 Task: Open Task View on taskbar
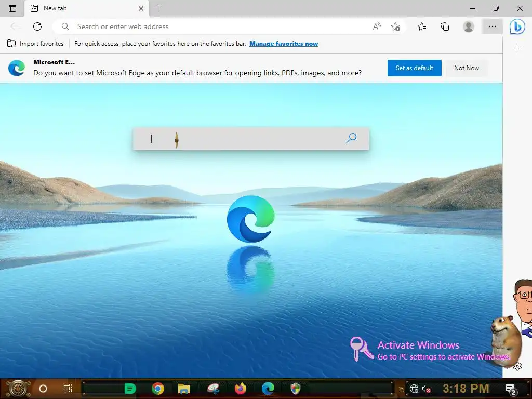point(68,389)
